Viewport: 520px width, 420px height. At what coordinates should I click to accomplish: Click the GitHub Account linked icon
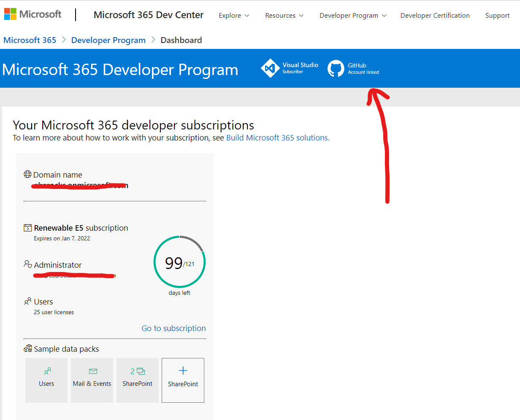click(x=336, y=69)
